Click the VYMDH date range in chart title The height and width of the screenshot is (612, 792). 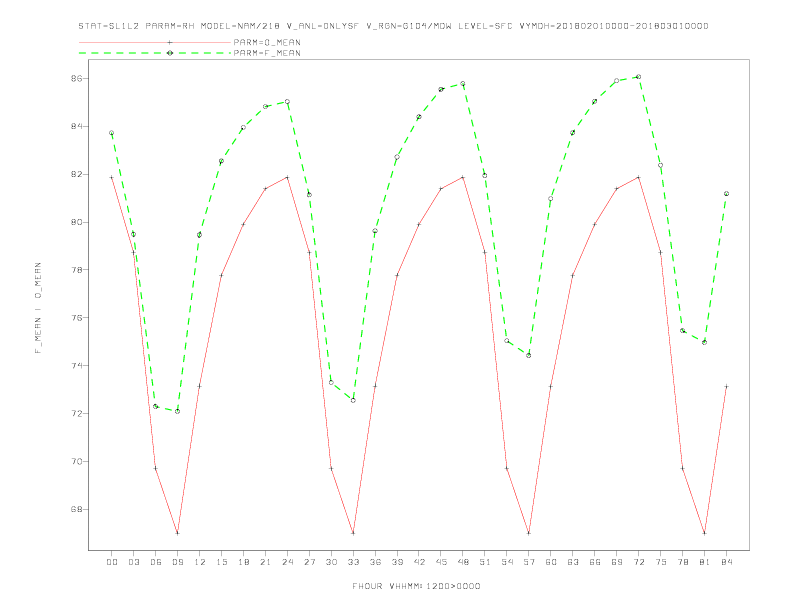pos(614,26)
